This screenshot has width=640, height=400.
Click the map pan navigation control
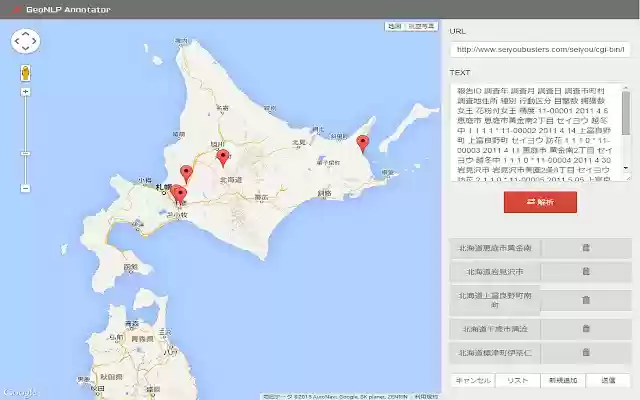tap(25, 41)
